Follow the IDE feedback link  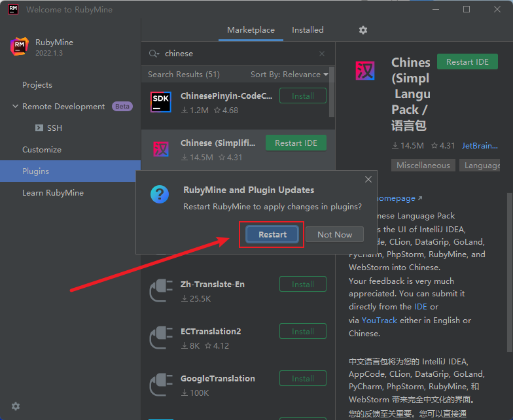[420, 306]
